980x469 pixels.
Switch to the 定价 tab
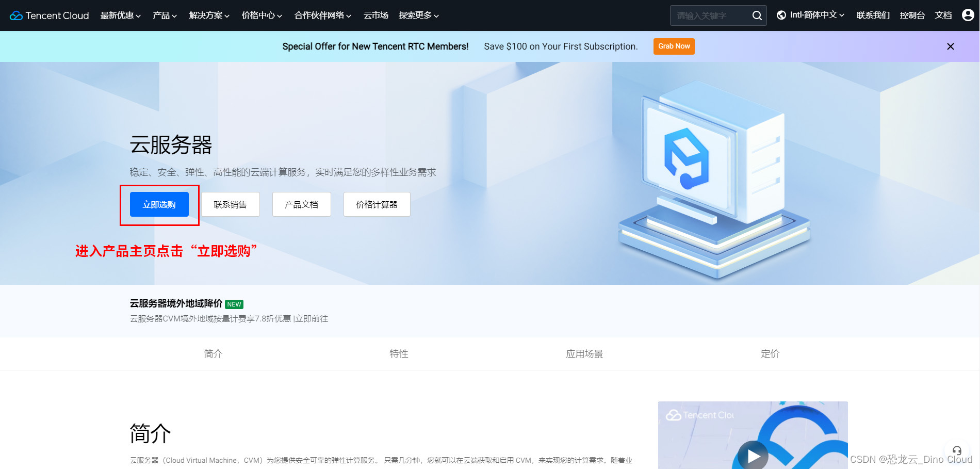770,354
